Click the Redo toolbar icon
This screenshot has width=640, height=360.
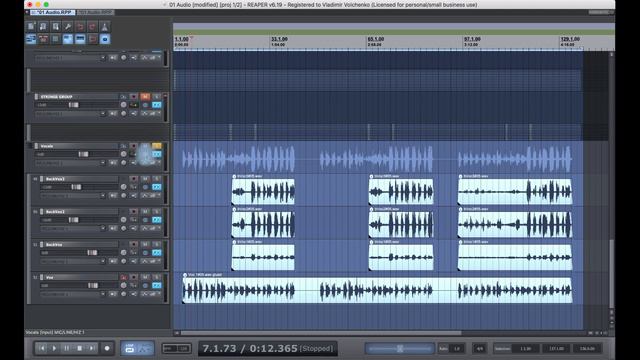pos(92,27)
